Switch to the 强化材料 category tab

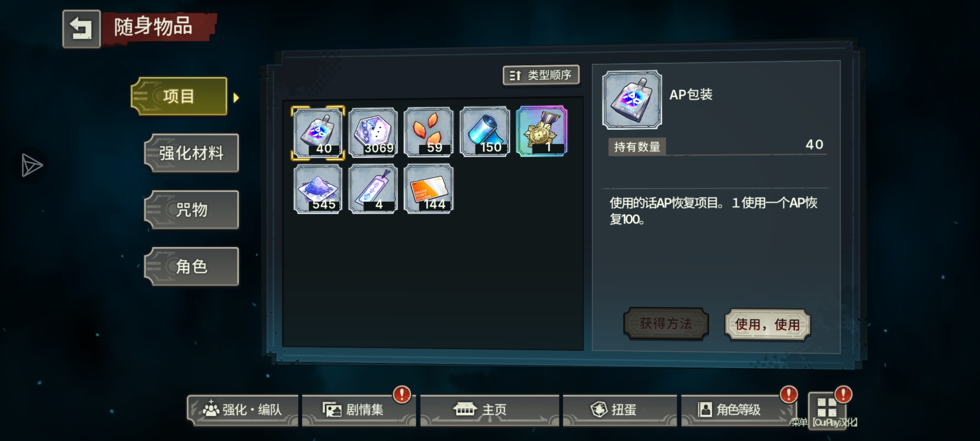(x=191, y=153)
